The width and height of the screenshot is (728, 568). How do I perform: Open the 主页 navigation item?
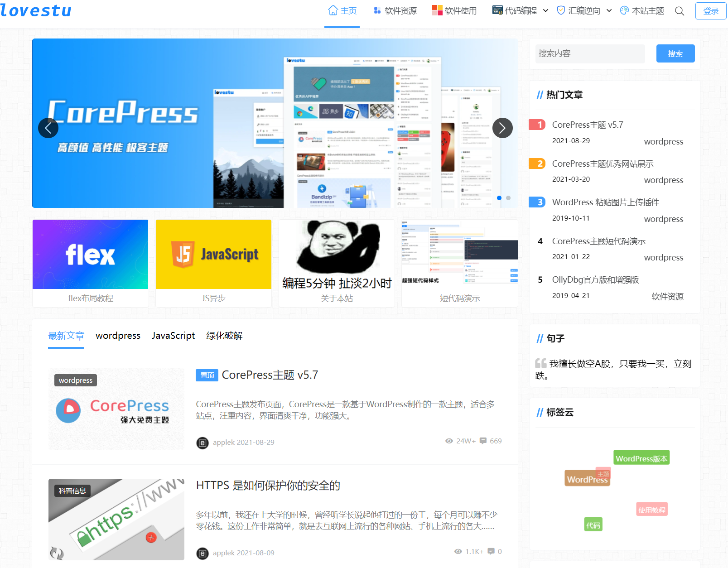[x=342, y=11]
